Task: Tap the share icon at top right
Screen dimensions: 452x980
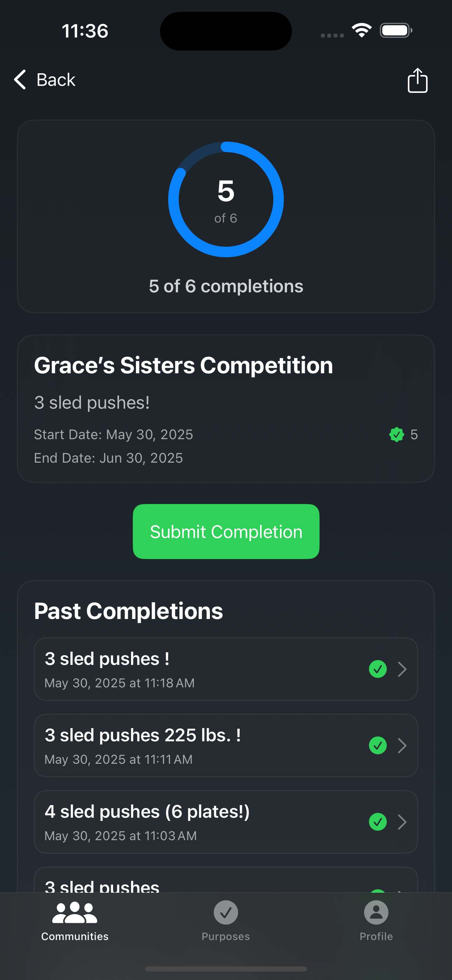Action: (x=417, y=80)
